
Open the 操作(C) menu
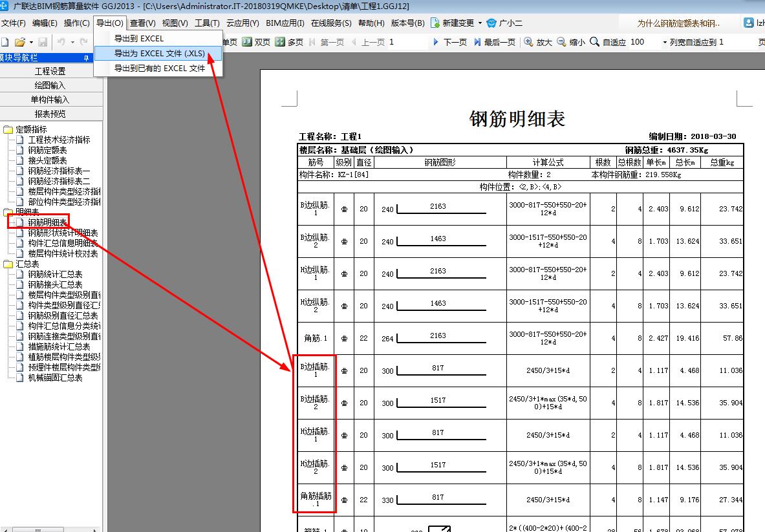coord(76,23)
